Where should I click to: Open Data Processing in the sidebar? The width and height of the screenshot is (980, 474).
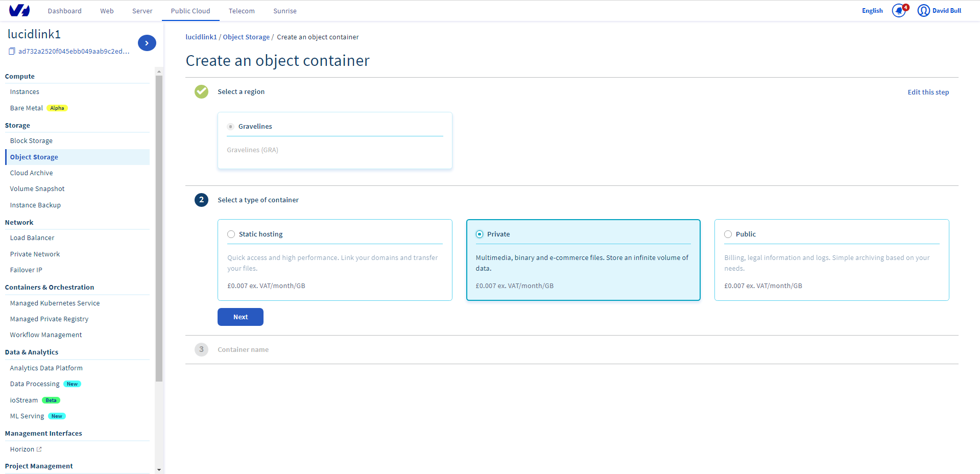(35, 384)
